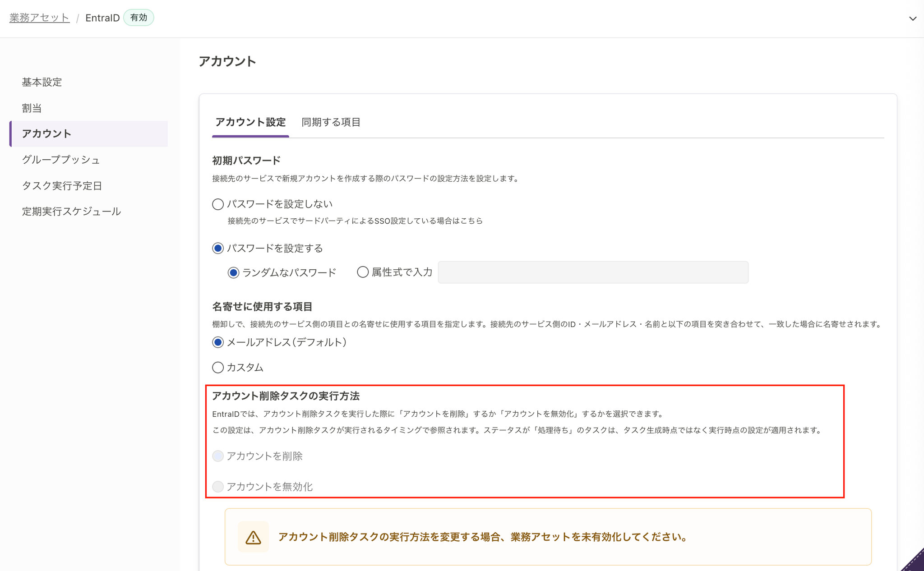Open 割当 in the sidebar
924x571 pixels.
coord(32,108)
